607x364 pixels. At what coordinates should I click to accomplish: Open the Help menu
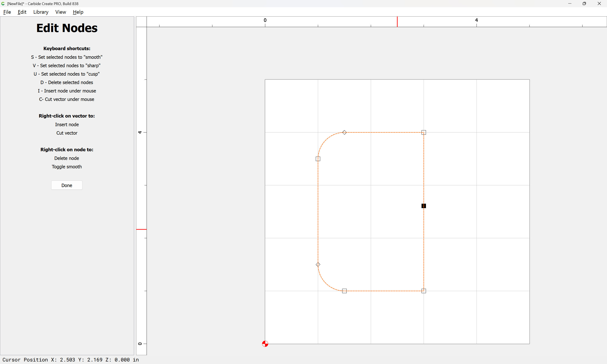tap(78, 12)
